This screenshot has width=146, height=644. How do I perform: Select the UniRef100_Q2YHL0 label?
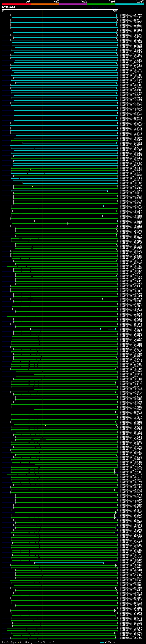tap(131, 65)
